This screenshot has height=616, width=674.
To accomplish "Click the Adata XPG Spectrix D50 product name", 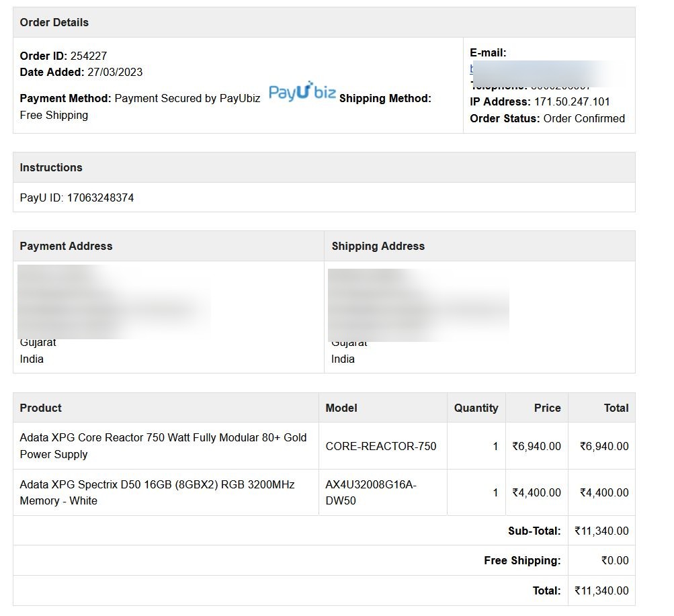I will click(157, 492).
